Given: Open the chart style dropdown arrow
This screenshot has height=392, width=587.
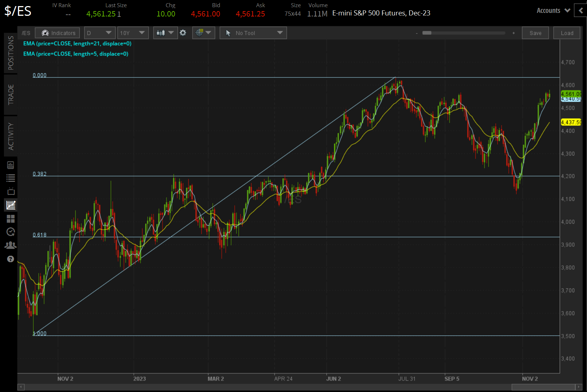Looking at the screenshot, I should [x=171, y=33].
